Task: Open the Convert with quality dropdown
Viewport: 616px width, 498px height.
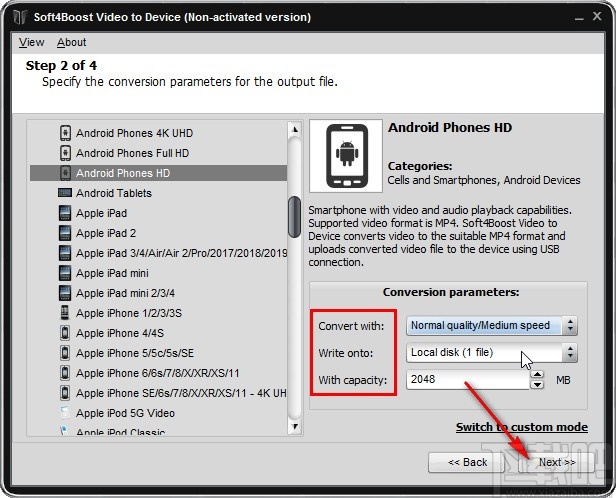Action: (491, 326)
